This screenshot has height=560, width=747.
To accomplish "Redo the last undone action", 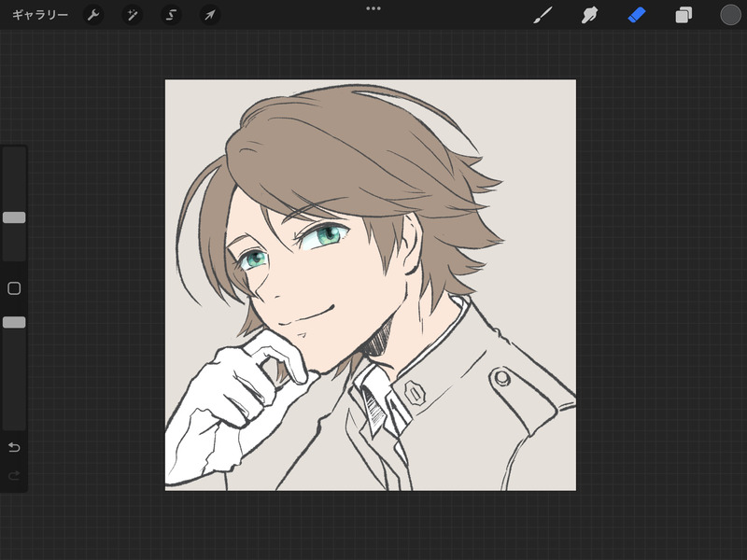I will (x=14, y=475).
